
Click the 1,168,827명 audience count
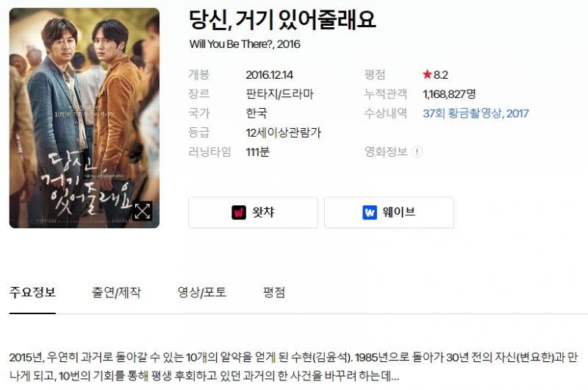(x=449, y=94)
